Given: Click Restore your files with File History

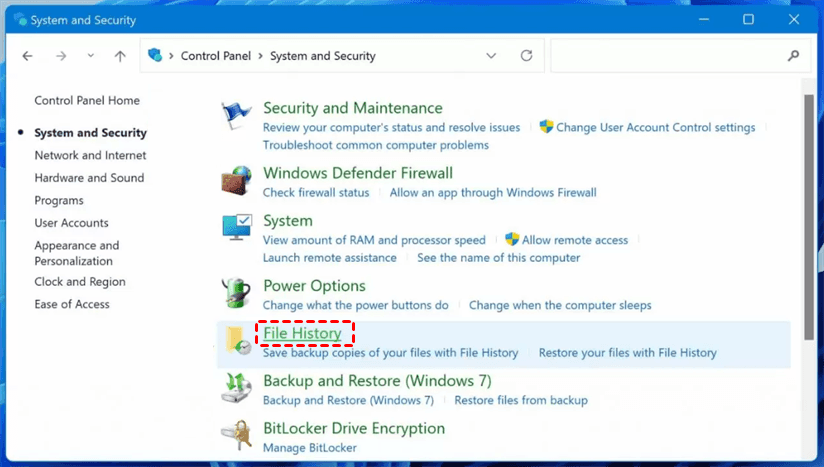Looking at the screenshot, I should [627, 353].
